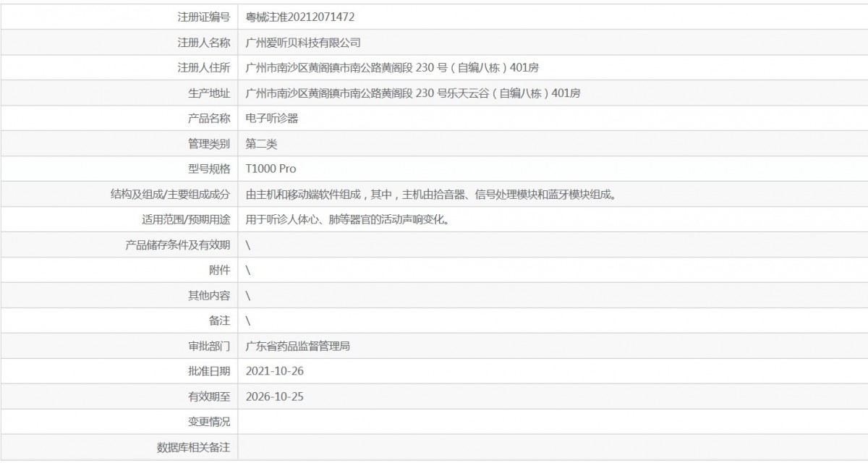Click the 适用范围/预期用途 label
The image size is (868, 463).
(x=186, y=219)
